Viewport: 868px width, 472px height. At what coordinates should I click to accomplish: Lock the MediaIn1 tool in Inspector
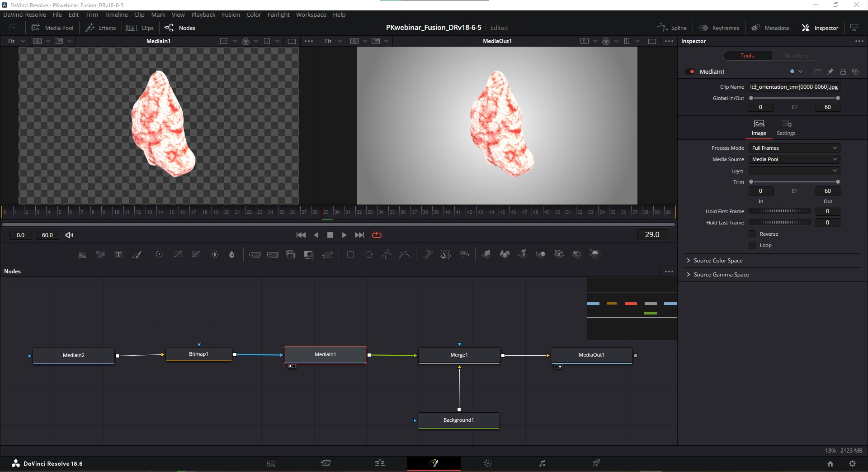843,72
